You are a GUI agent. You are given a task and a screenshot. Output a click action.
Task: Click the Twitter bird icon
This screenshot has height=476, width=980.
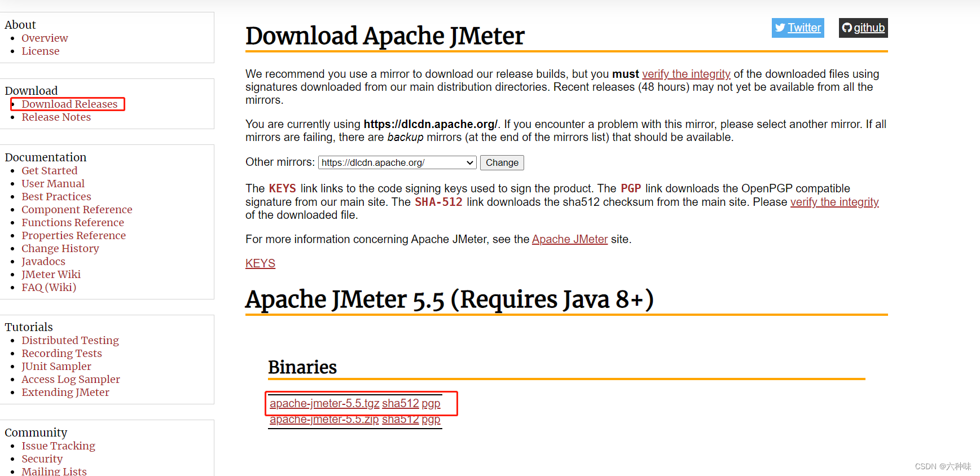tap(780, 28)
